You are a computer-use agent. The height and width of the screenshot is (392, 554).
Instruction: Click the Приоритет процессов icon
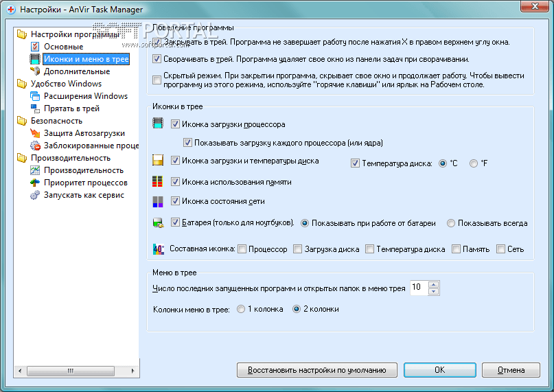tap(35, 183)
